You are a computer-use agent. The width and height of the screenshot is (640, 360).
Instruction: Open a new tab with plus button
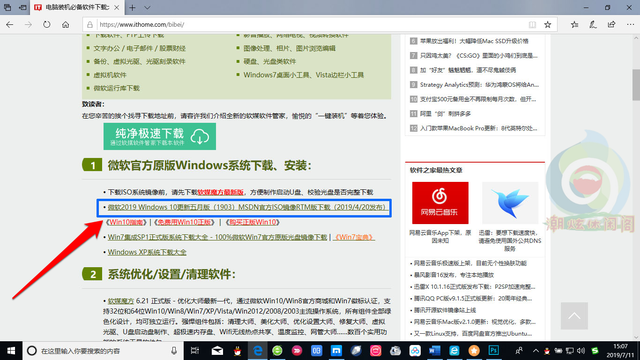click(x=132, y=7)
